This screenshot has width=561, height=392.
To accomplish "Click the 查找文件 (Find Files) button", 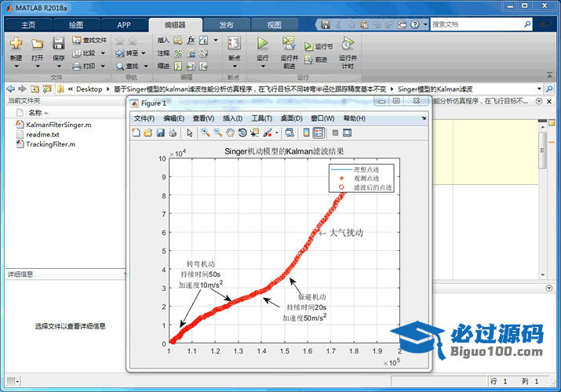I will (89, 40).
